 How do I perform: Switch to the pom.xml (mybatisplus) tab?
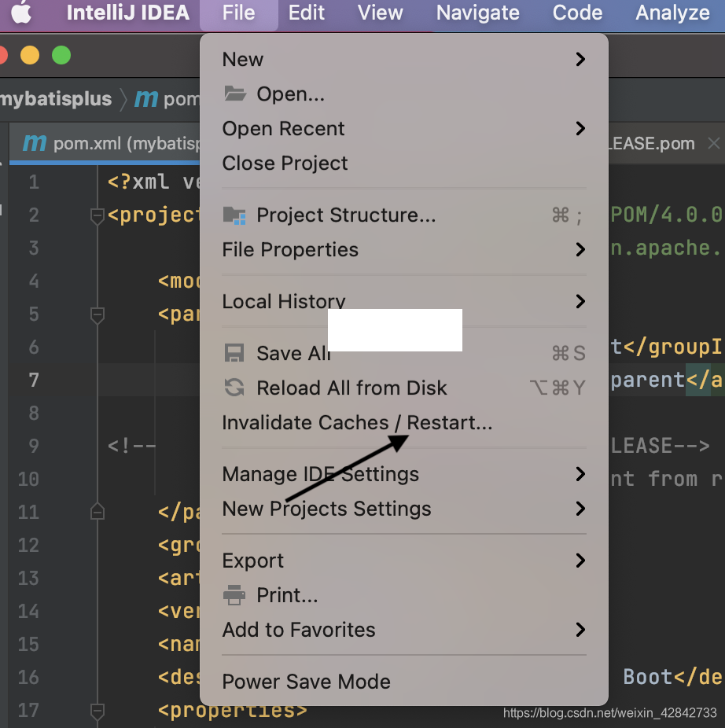105,143
